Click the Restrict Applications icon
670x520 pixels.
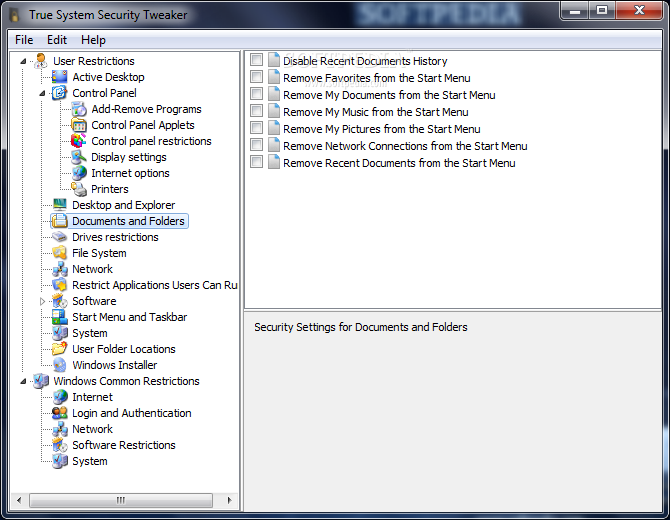59,285
